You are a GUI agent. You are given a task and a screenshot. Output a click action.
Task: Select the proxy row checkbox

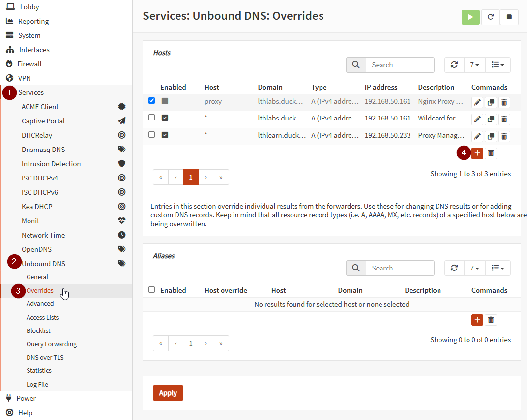[x=151, y=100]
